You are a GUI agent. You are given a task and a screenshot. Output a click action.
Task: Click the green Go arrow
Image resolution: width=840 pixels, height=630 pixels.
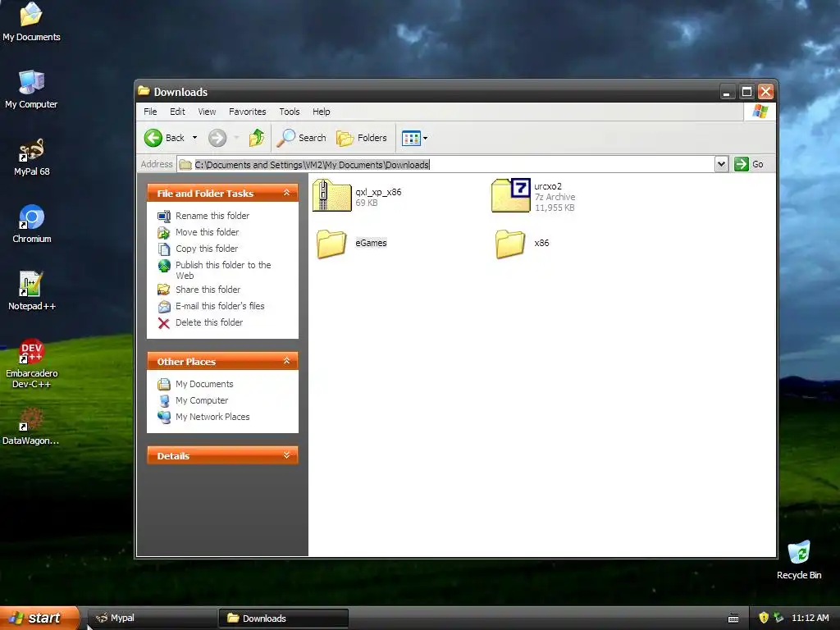coord(742,164)
